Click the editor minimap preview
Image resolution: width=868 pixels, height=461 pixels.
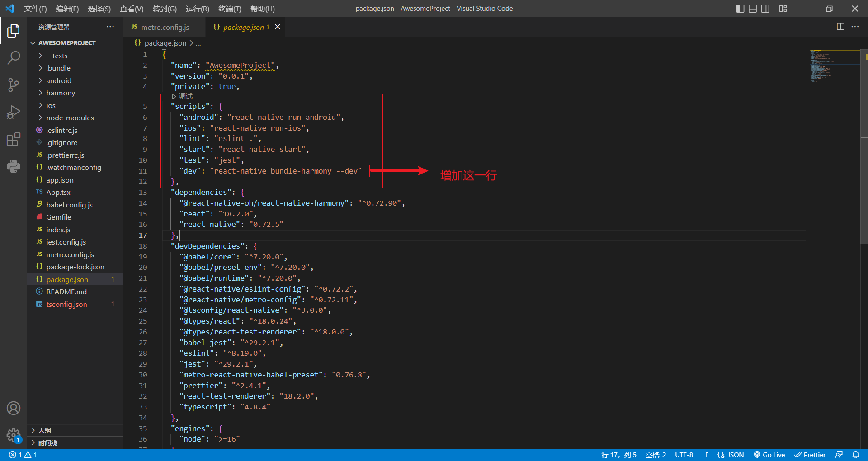[834, 66]
